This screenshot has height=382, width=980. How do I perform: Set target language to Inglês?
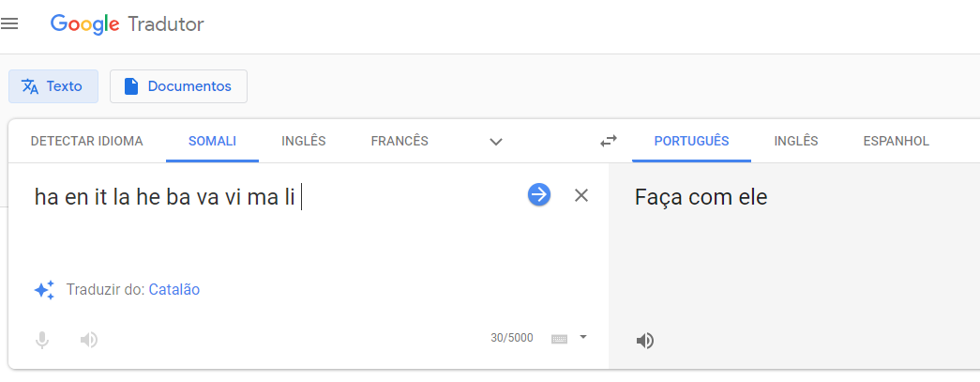tap(795, 141)
